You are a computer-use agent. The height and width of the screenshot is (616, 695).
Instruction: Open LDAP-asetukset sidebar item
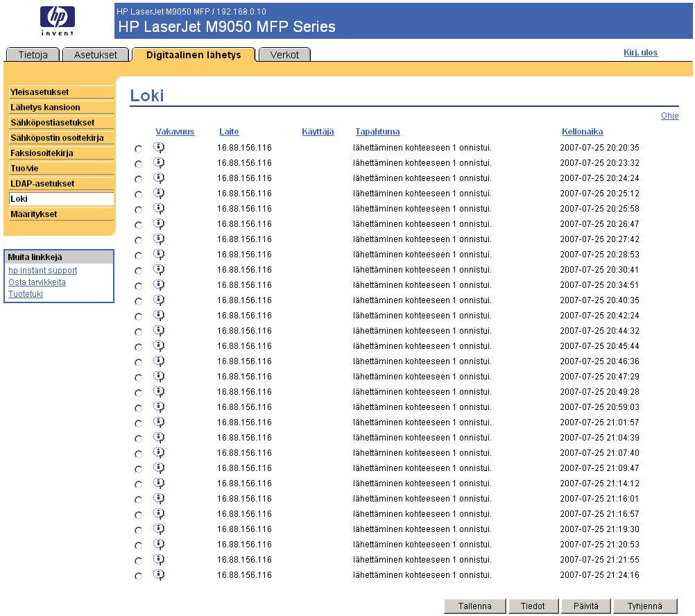pos(61,183)
